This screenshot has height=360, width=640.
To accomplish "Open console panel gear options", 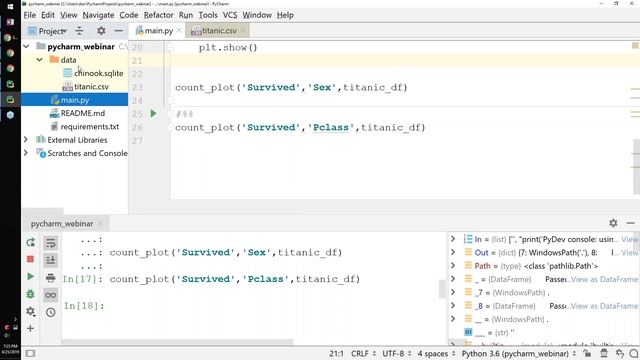I will (x=613, y=223).
